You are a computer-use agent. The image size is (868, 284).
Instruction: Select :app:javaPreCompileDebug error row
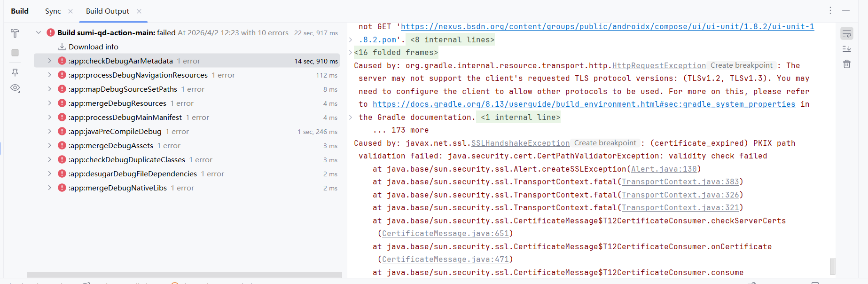coord(187,131)
